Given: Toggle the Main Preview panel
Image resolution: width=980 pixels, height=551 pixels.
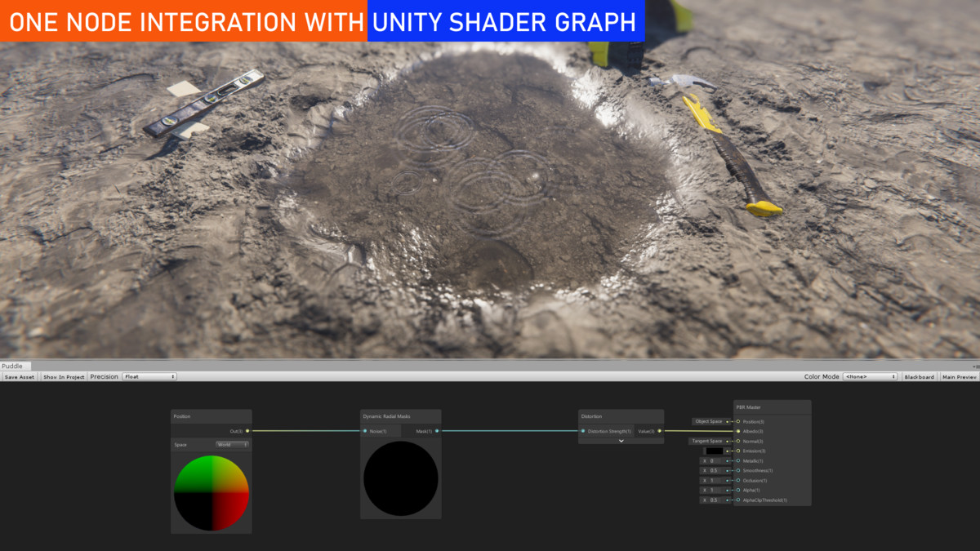Looking at the screenshot, I should (x=960, y=376).
